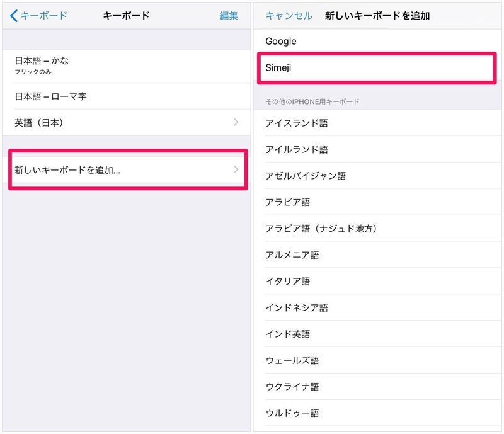Tap chevron beside 新しいキーボードを追加
Screen dimensions: 504x434
(236, 169)
